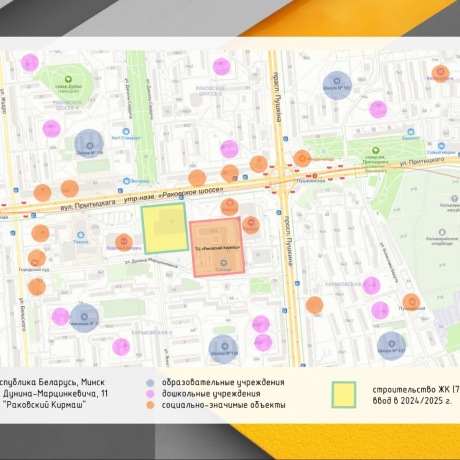This screenshot has width=460, height=460.
Task: Click the Дунина-Марцинкевича, 11 address text
Action: 55,394
